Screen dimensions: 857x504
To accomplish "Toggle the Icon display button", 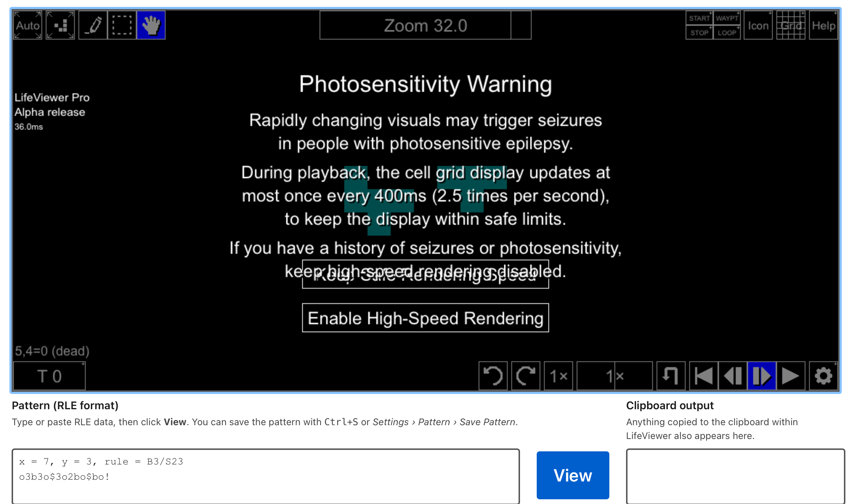I will click(758, 25).
